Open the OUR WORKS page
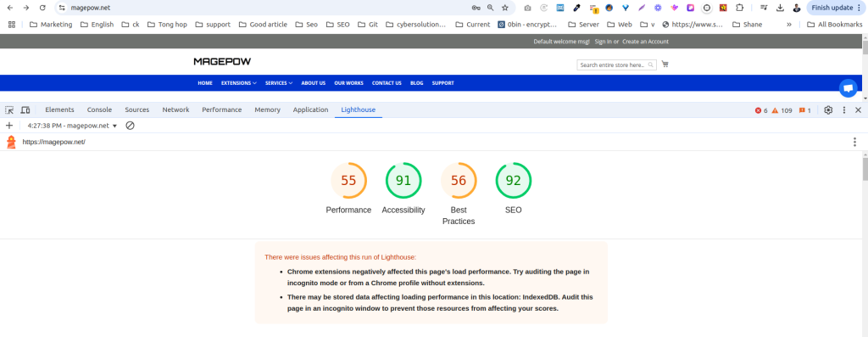868x337 pixels. pos(348,83)
